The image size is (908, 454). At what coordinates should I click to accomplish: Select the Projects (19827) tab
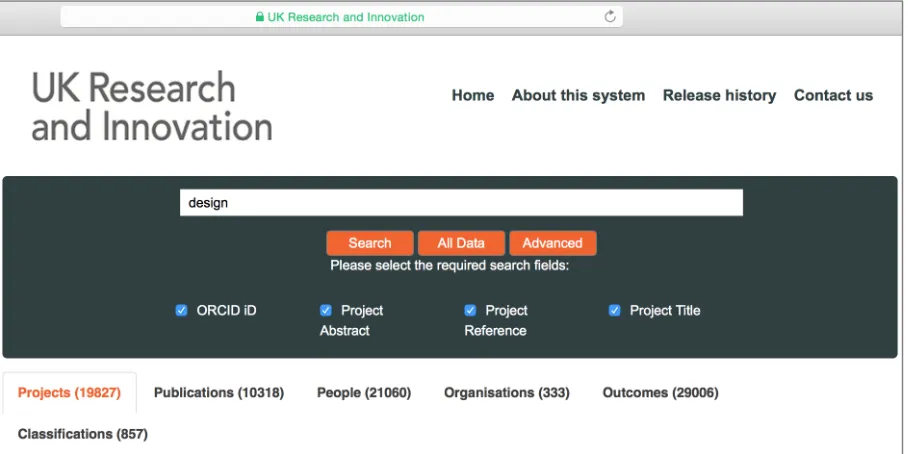tap(69, 393)
